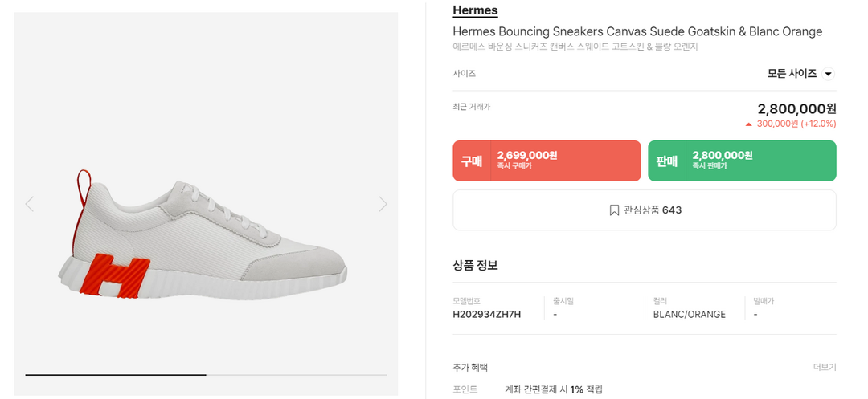Click the Korean product name subtitle
The height and width of the screenshot is (399, 868).
click(x=575, y=47)
